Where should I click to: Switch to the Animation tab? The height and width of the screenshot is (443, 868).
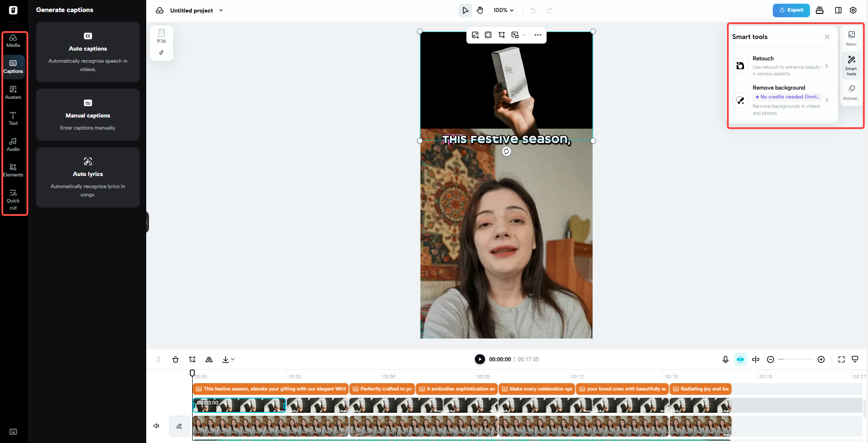[x=851, y=92]
